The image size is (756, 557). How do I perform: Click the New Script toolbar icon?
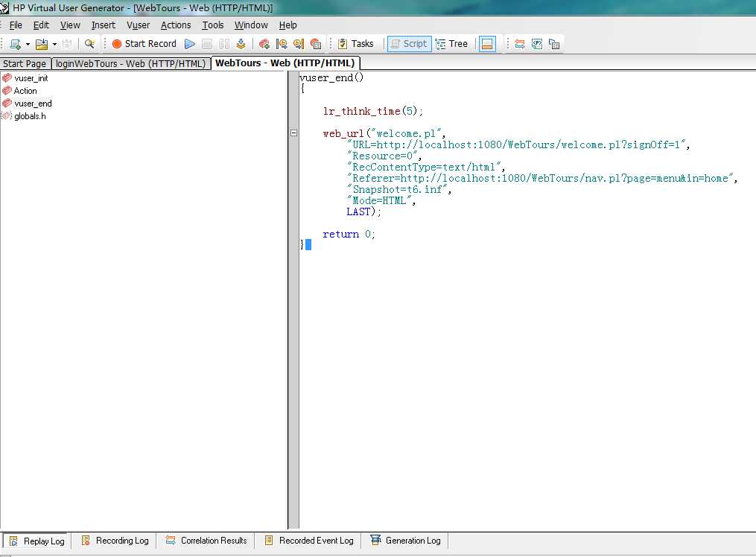click(15, 44)
